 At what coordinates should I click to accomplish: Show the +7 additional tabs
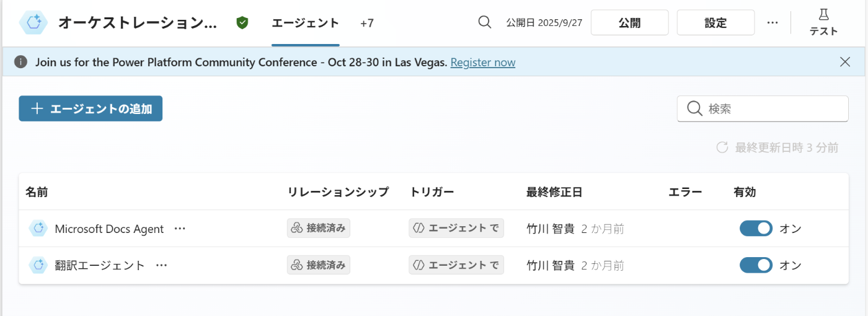367,23
